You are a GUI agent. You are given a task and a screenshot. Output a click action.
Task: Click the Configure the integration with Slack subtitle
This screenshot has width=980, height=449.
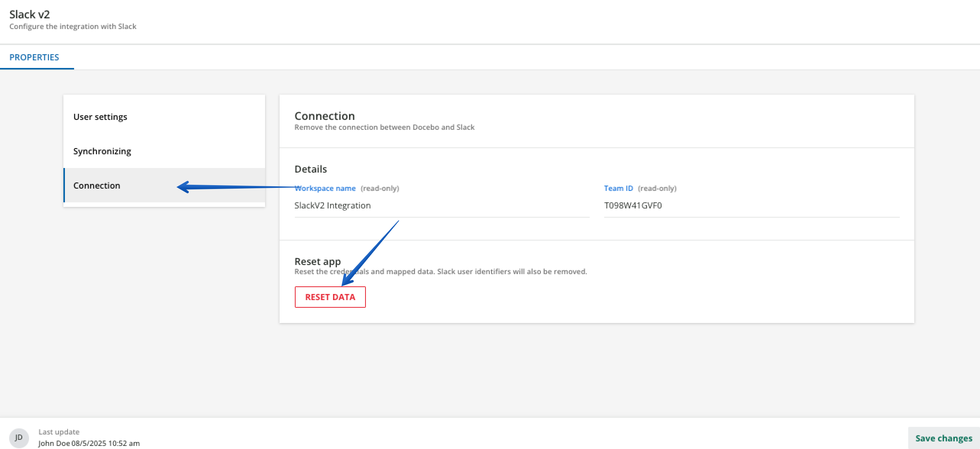[x=73, y=26]
